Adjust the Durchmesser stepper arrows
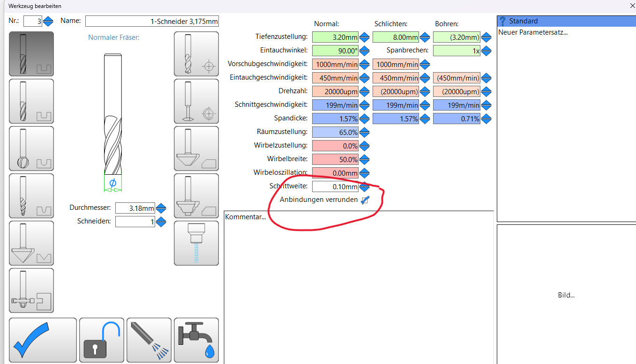636x364 pixels. coord(161,208)
